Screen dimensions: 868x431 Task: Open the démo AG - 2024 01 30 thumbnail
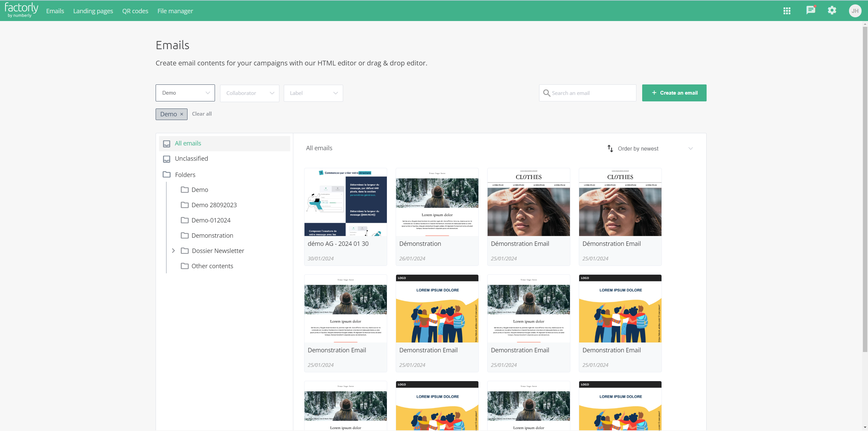coord(346,202)
